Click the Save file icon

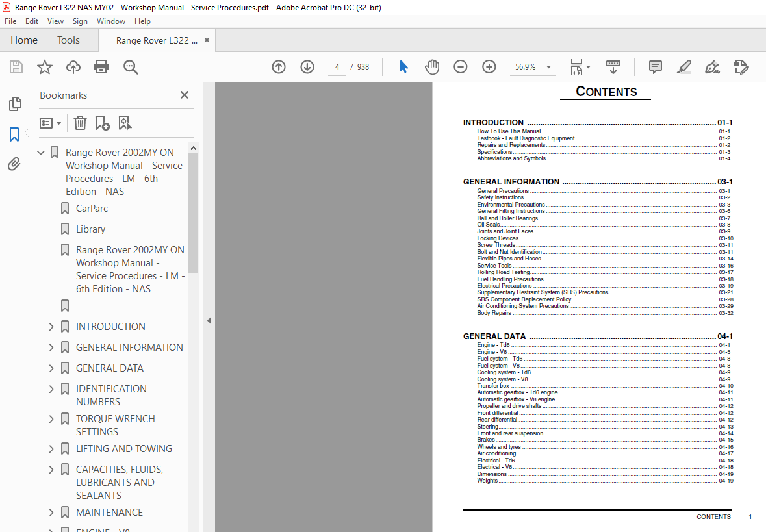point(16,67)
